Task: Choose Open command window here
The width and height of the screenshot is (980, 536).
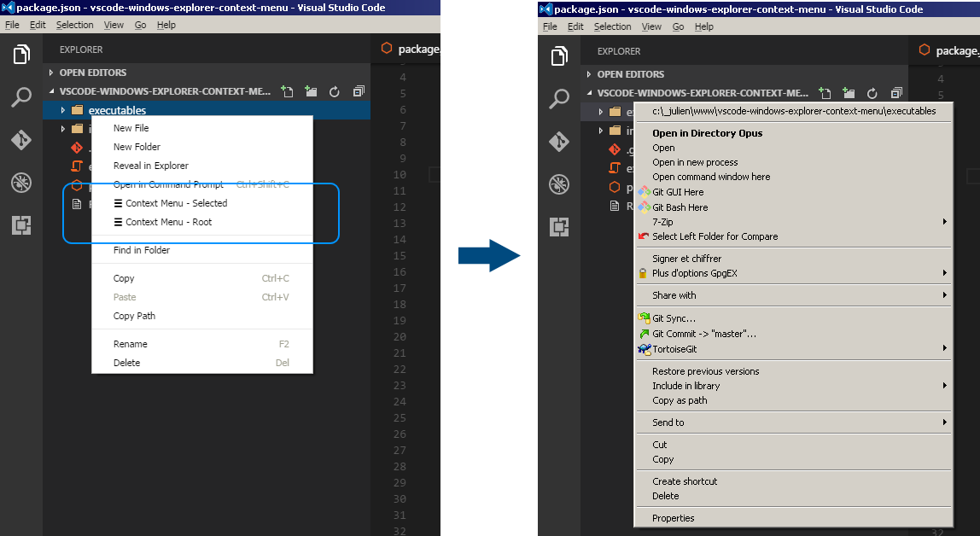Action: (x=794, y=177)
